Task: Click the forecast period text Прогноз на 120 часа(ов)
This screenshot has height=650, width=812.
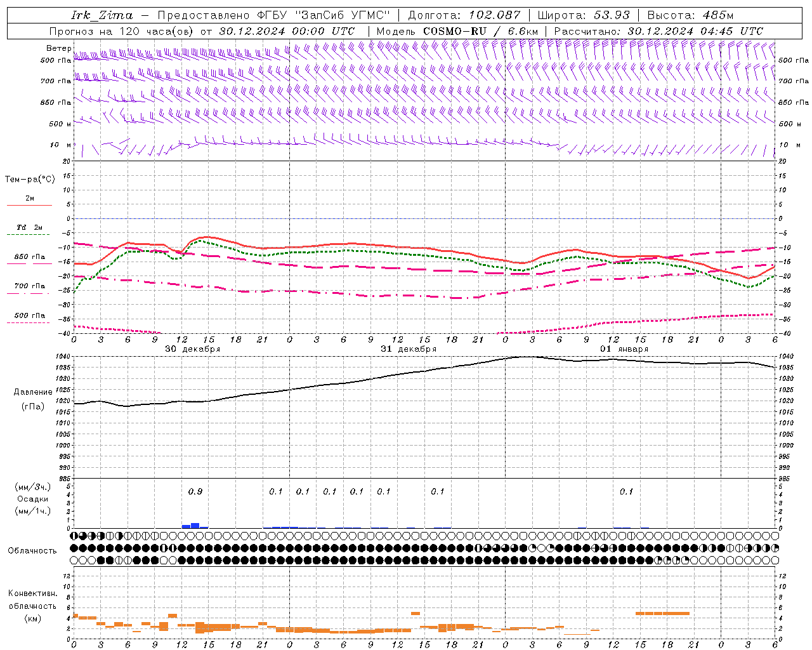Action: [x=122, y=31]
